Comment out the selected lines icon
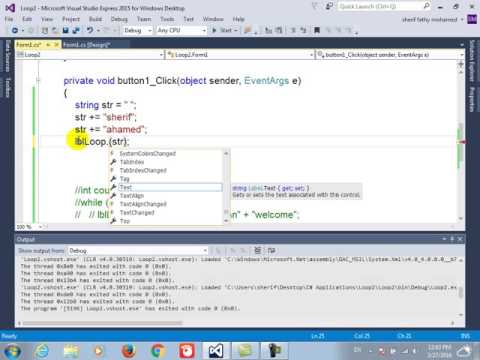This screenshot has height=360, width=480. (x=293, y=30)
